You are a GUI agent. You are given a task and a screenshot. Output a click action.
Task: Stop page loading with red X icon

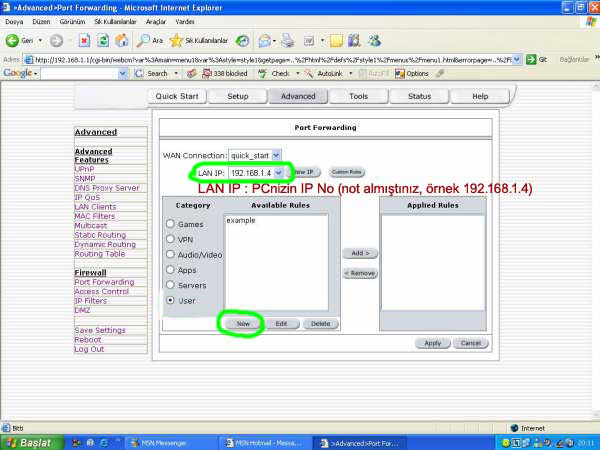[84, 40]
